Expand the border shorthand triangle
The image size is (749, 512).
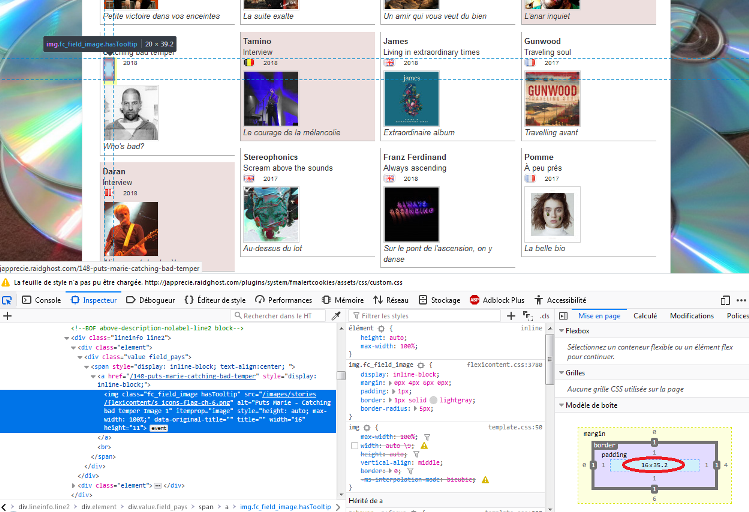click(x=391, y=400)
